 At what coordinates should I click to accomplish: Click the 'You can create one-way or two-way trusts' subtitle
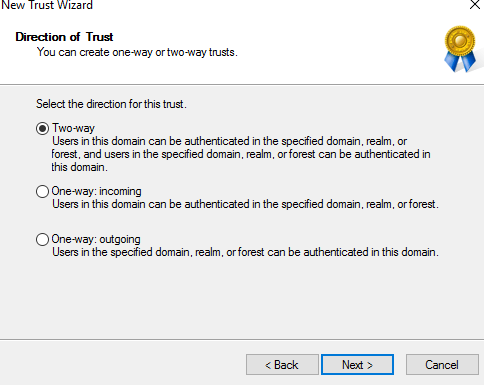pos(137,52)
